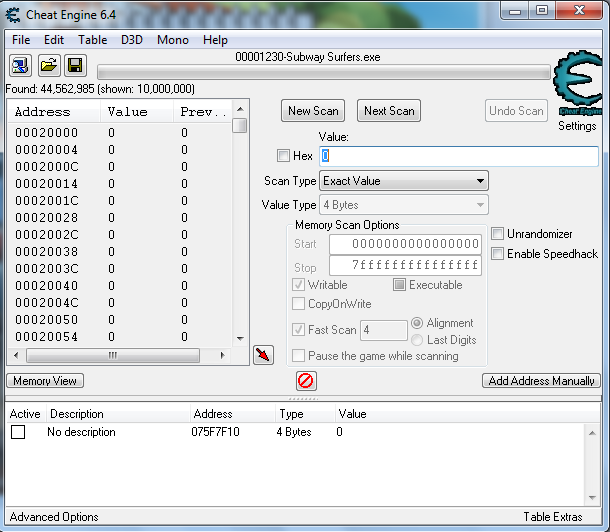Toggle the CopyOnWrite checkbox
610x532 pixels.
(298, 303)
